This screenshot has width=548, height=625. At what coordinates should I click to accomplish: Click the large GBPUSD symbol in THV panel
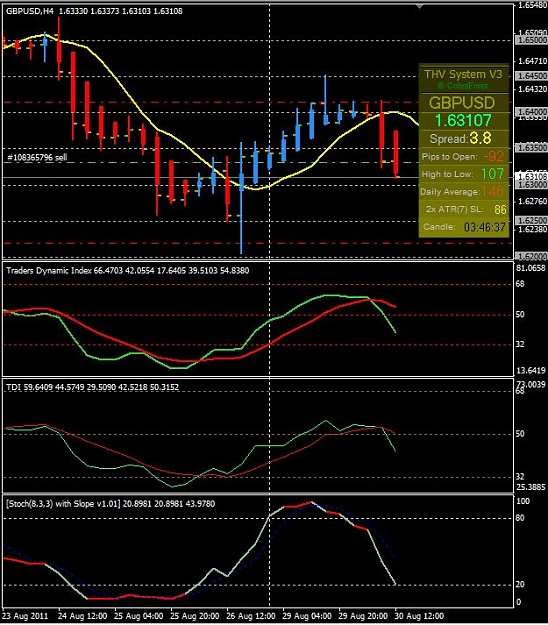point(462,103)
